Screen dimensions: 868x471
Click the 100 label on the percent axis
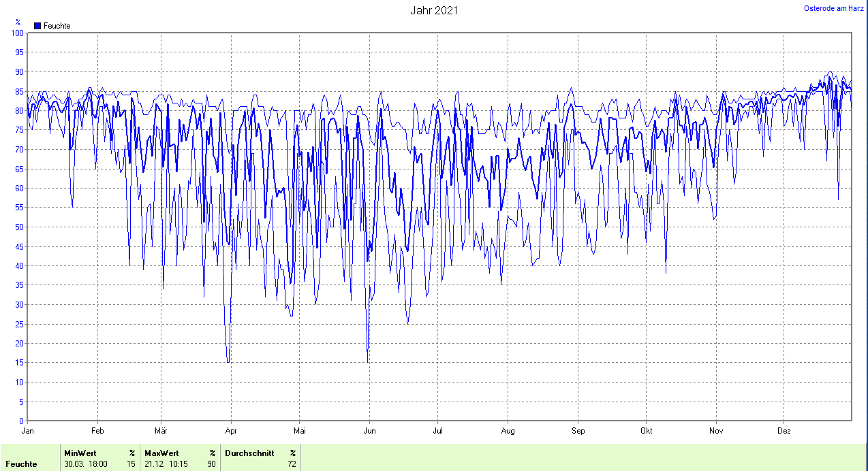point(17,33)
